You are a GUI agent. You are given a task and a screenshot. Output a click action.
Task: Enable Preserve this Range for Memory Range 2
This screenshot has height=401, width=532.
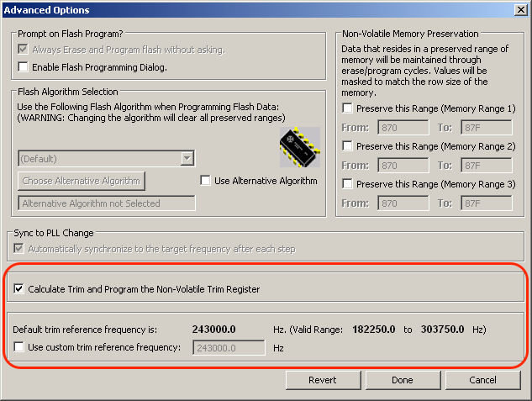coord(347,146)
